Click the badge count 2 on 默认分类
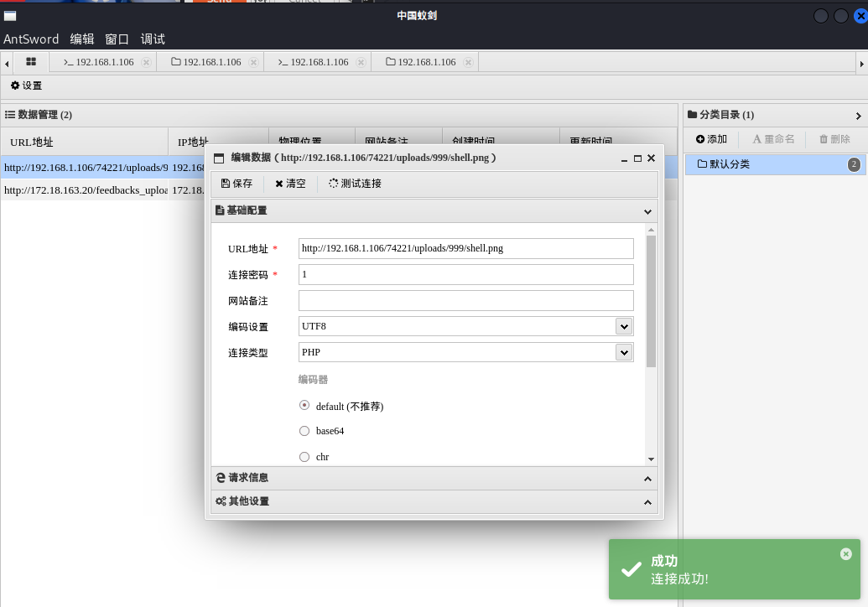The width and height of the screenshot is (868, 607). 854,164
